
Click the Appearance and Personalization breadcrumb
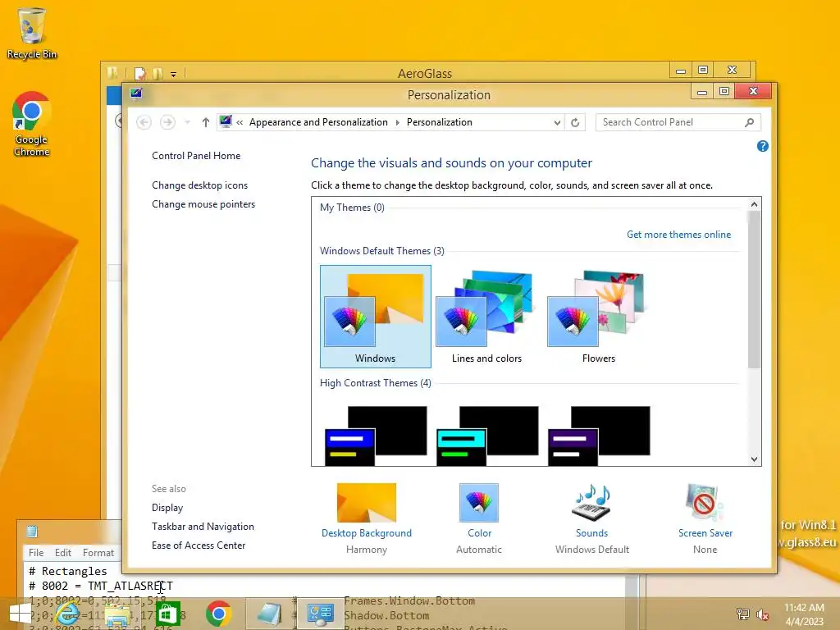318,122
